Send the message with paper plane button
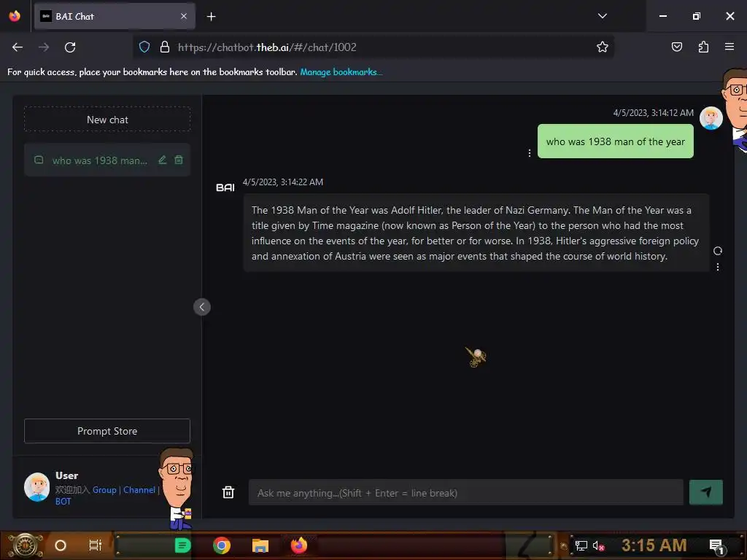The height and width of the screenshot is (560, 747). [x=705, y=492]
